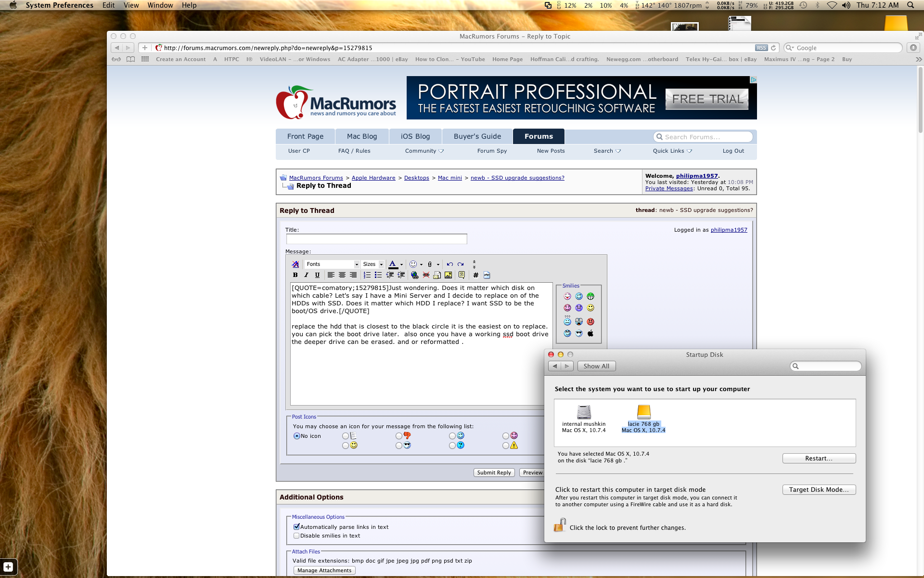Click the Submit Reply button
924x578 pixels.
pyautogui.click(x=494, y=473)
